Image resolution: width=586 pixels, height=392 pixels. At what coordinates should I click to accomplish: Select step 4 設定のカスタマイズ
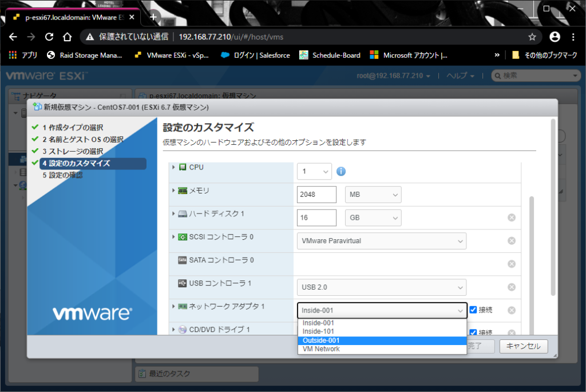(93, 163)
